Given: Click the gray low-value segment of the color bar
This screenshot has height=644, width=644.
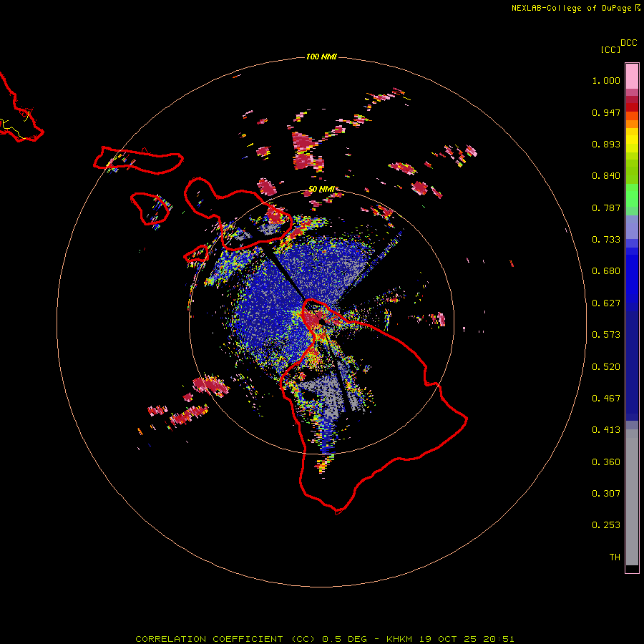Looking at the screenshot, I should [x=632, y=497].
